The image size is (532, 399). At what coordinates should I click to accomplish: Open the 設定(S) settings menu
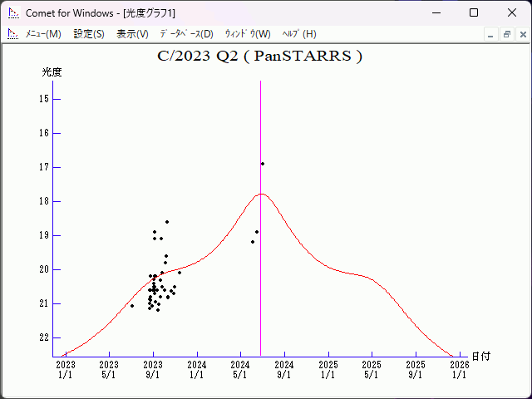89,34
